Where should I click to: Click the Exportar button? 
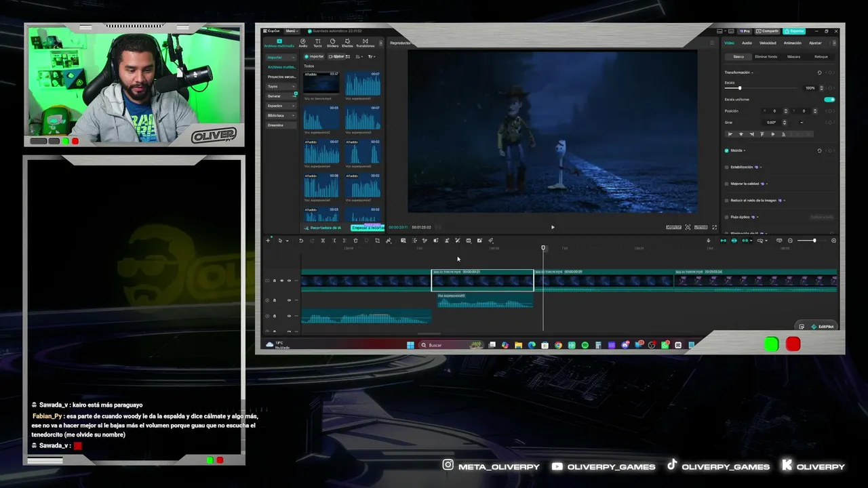tap(794, 31)
